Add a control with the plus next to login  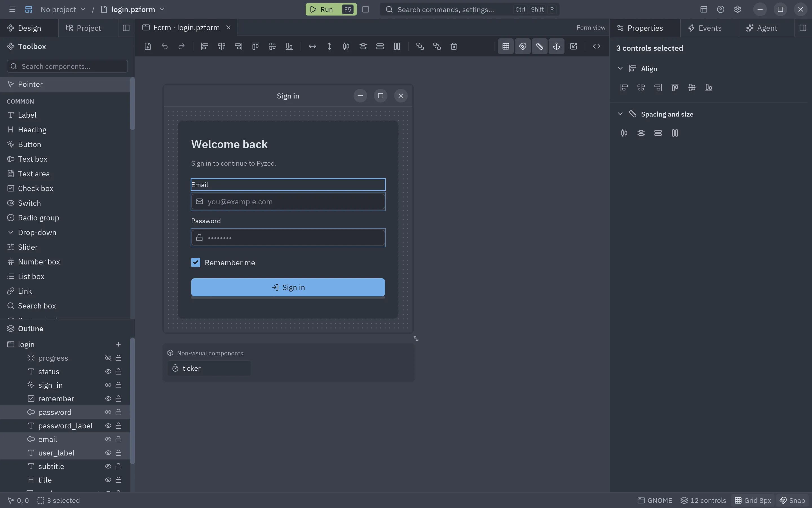(118, 344)
